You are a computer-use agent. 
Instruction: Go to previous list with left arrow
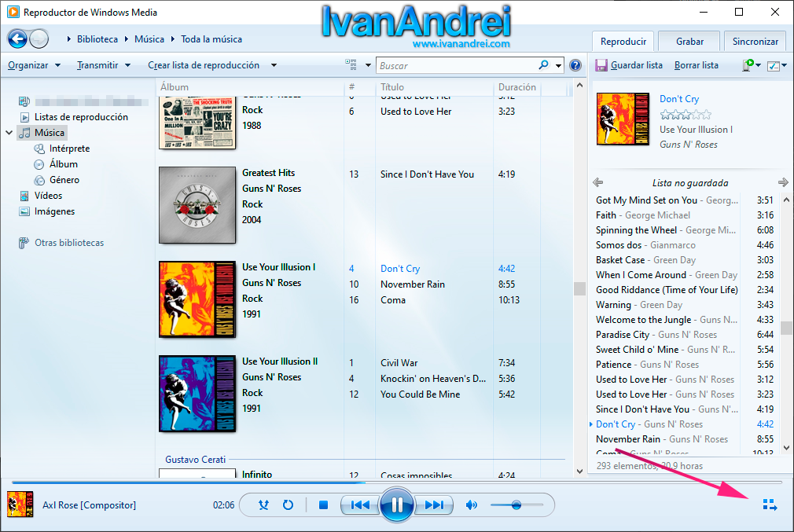click(598, 182)
